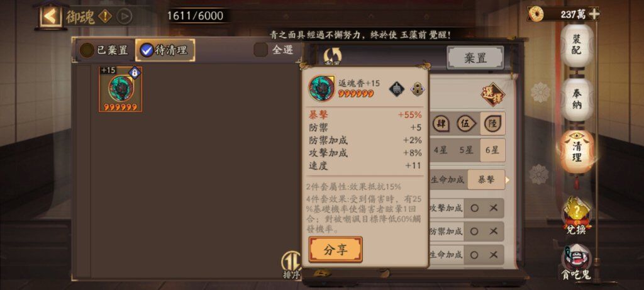Open the 裝配 lantern tab
Image resolution: width=644 pixels, height=290 pixels.
[577, 45]
